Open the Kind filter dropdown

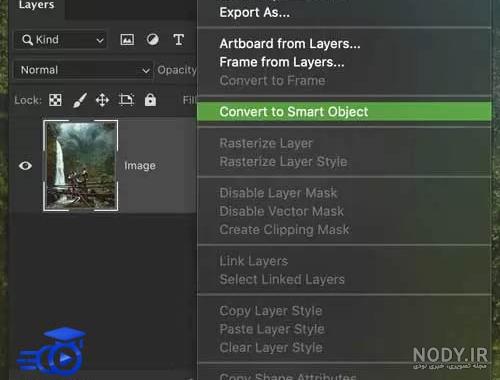click(61, 40)
